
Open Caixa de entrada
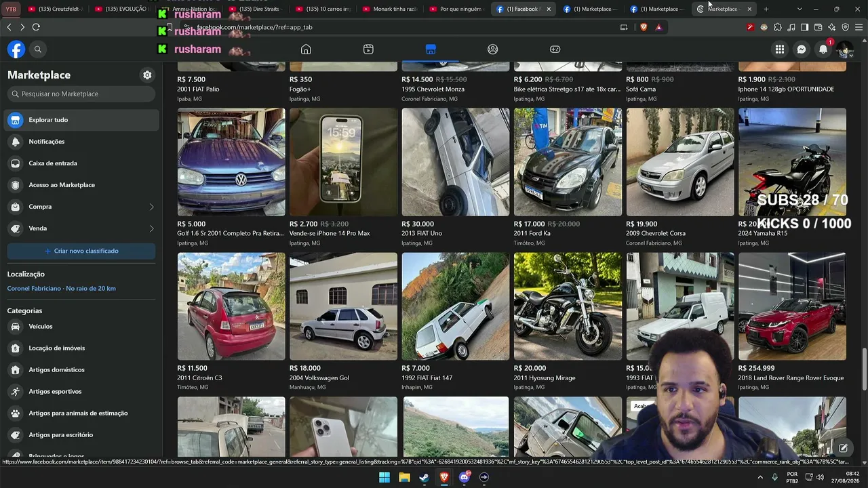(81, 163)
